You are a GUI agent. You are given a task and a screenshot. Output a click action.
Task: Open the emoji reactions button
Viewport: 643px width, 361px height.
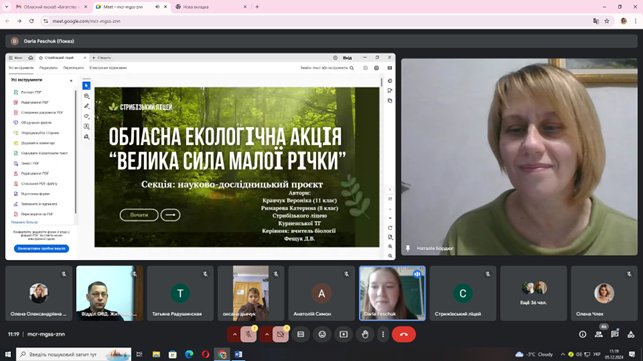coord(322,335)
